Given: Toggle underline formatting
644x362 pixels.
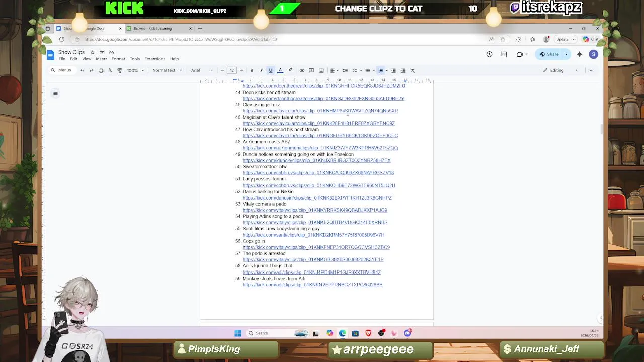Looking at the screenshot, I should [270, 70].
